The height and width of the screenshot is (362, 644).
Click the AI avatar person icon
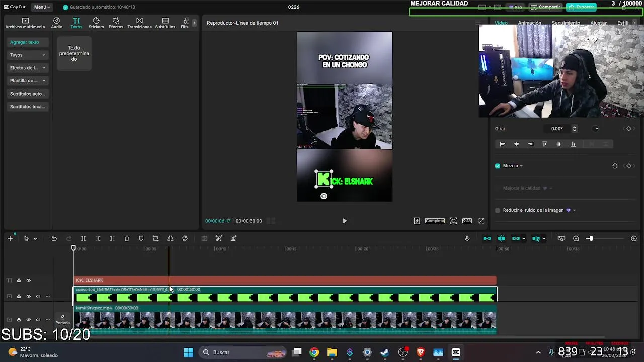[233, 238]
